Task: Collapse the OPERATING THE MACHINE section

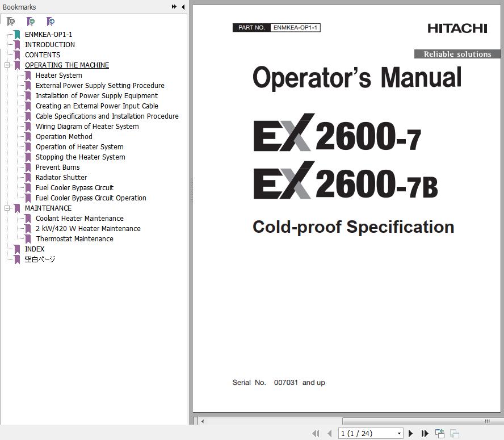Action: [x=7, y=65]
